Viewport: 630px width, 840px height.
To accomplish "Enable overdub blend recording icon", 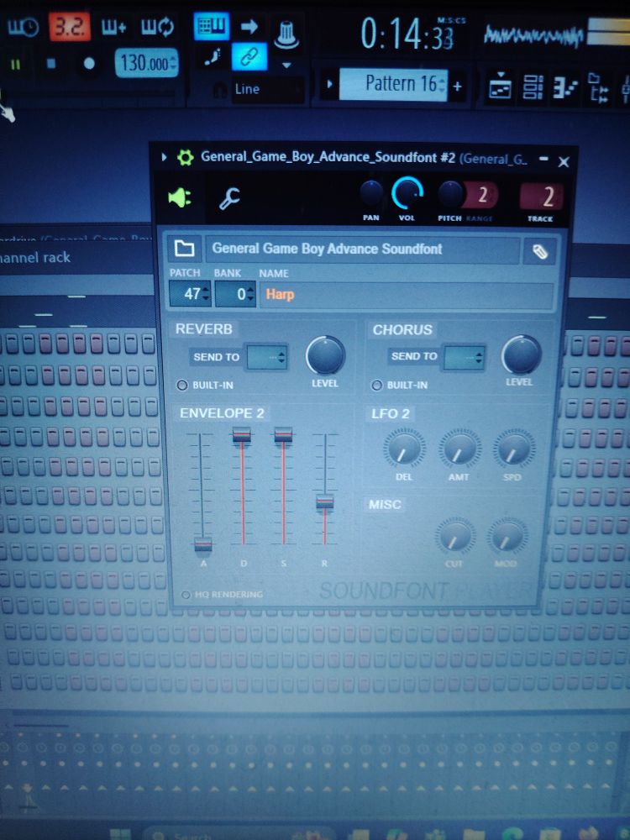I will click(113, 27).
